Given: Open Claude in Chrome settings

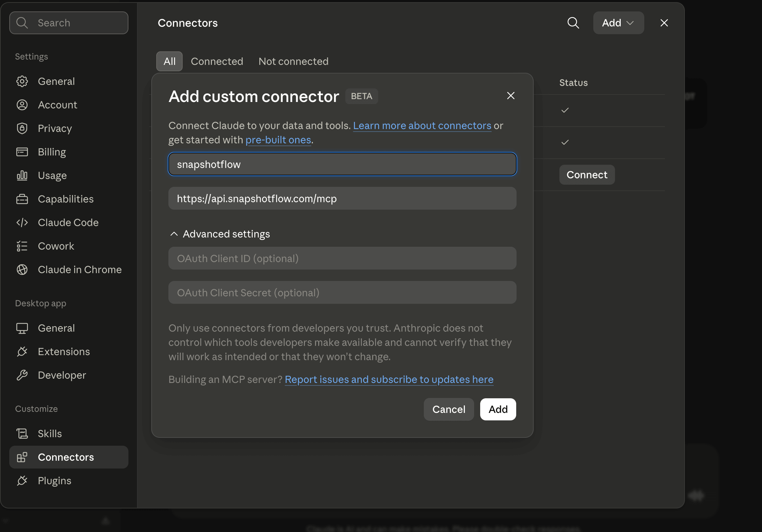Looking at the screenshot, I should click(69, 270).
